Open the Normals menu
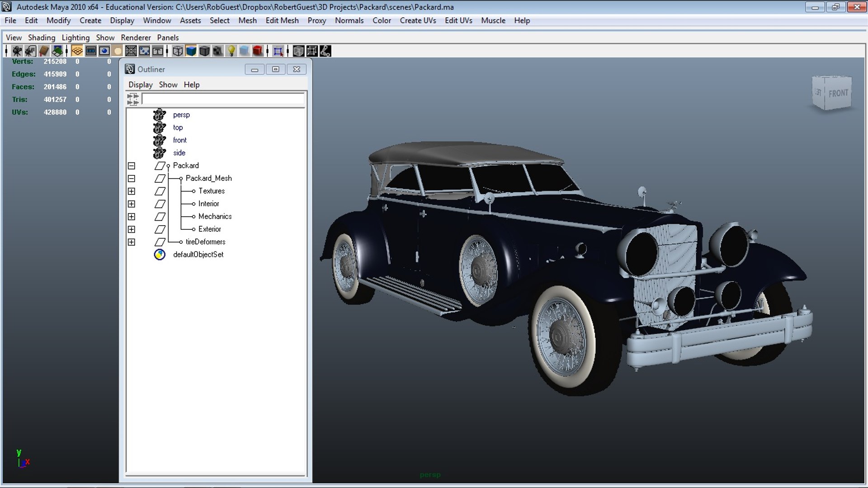868x488 pixels. click(x=349, y=20)
